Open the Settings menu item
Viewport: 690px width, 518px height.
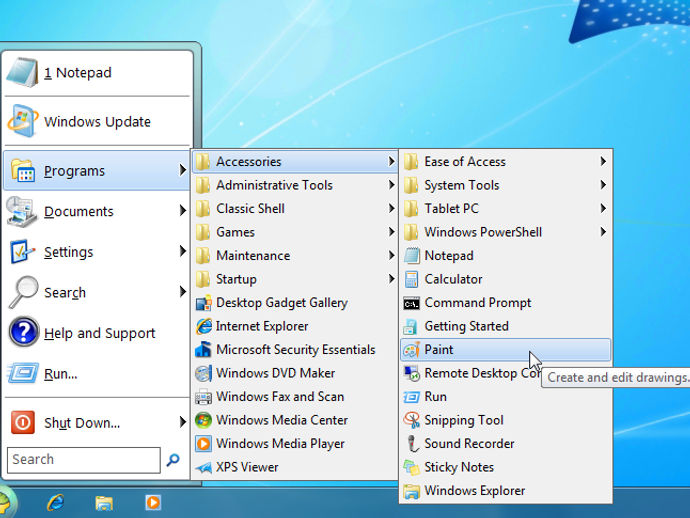coord(96,252)
